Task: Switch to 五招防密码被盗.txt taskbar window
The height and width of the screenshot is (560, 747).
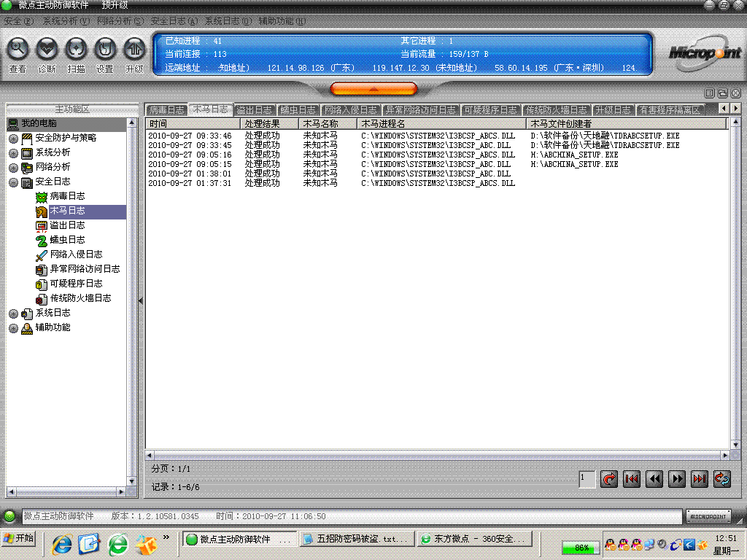Action: click(357, 539)
